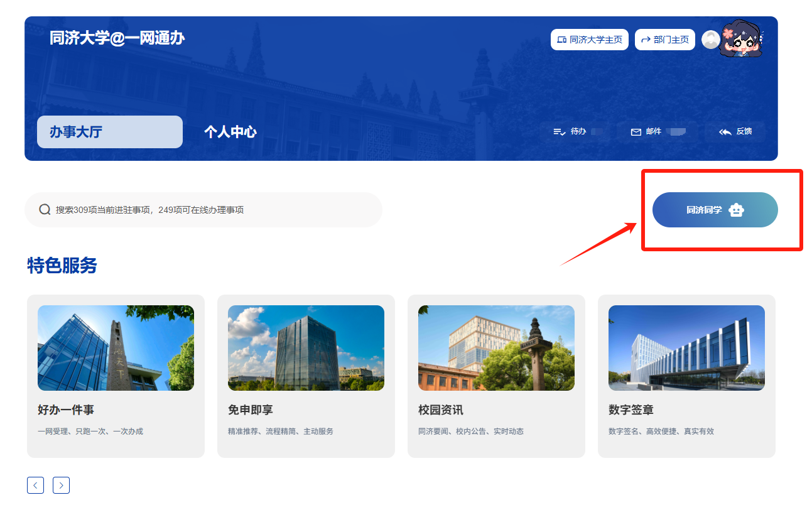Open 邮件 inbox
Image resolution: width=812 pixels, height=522 pixels.
[658, 132]
